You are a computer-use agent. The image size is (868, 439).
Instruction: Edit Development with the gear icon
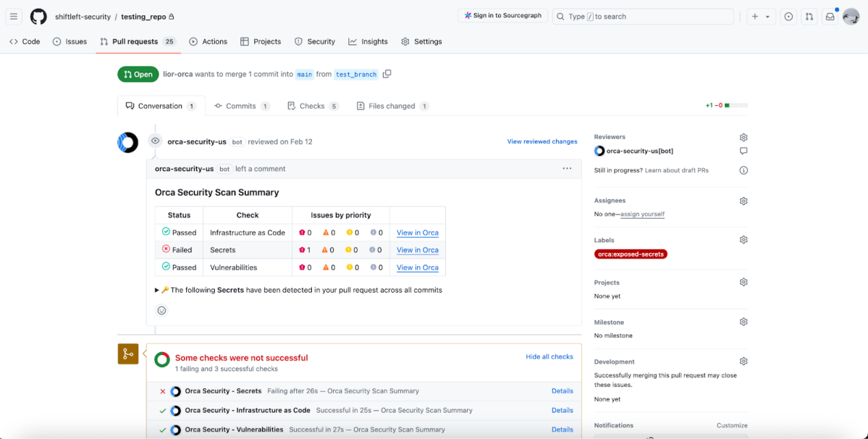point(743,361)
